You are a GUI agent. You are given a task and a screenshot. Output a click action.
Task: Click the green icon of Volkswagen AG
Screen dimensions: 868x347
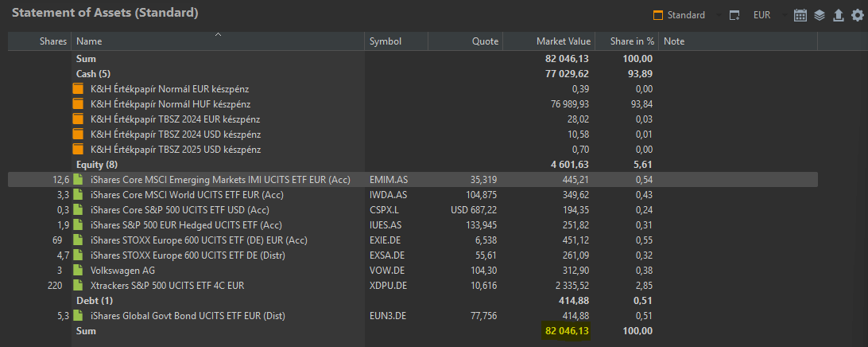(x=78, y=271)
